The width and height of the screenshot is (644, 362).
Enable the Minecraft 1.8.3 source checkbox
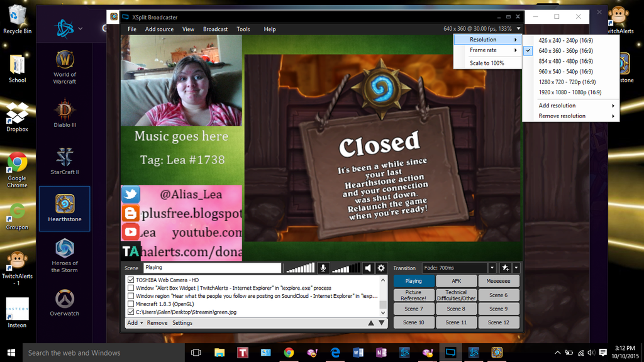pyautogui.click(x=131, y=304)
